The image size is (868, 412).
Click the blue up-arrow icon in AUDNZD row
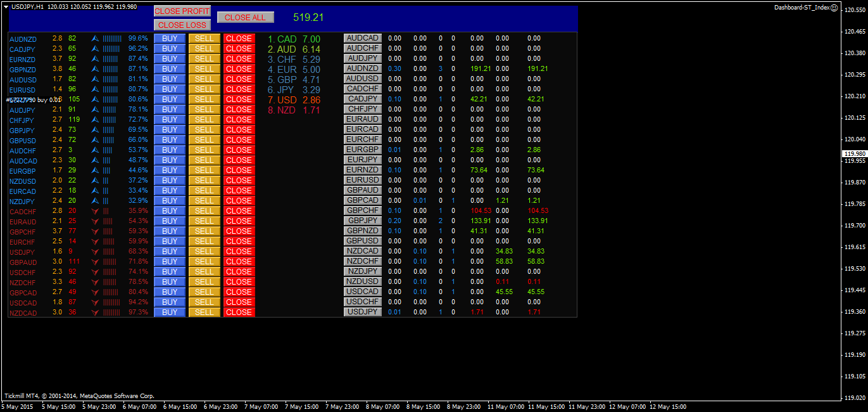[96, 39]
